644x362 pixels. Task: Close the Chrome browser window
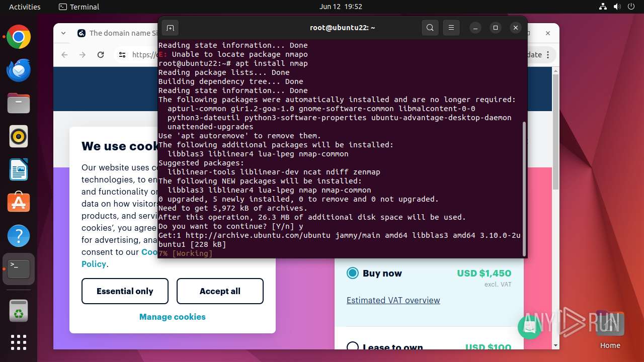pyautogui.click(x=548, y=33)
